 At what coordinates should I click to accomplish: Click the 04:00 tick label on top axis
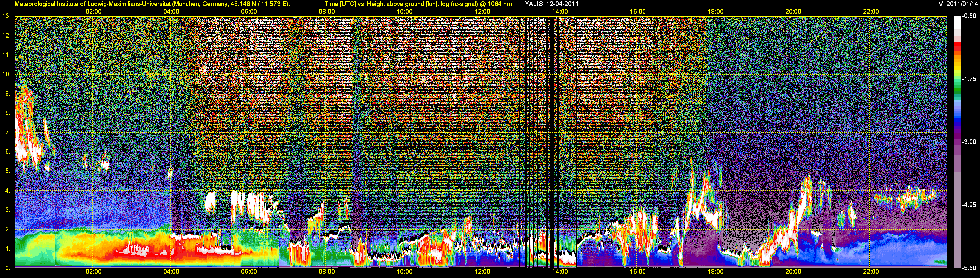(171, 12)
